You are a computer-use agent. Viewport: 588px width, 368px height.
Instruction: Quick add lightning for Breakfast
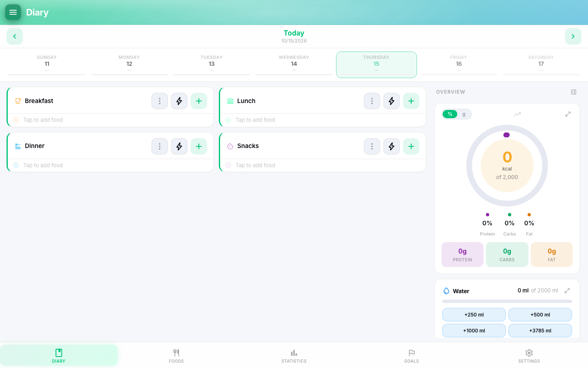pyautogui.click(x=179, y=101)
